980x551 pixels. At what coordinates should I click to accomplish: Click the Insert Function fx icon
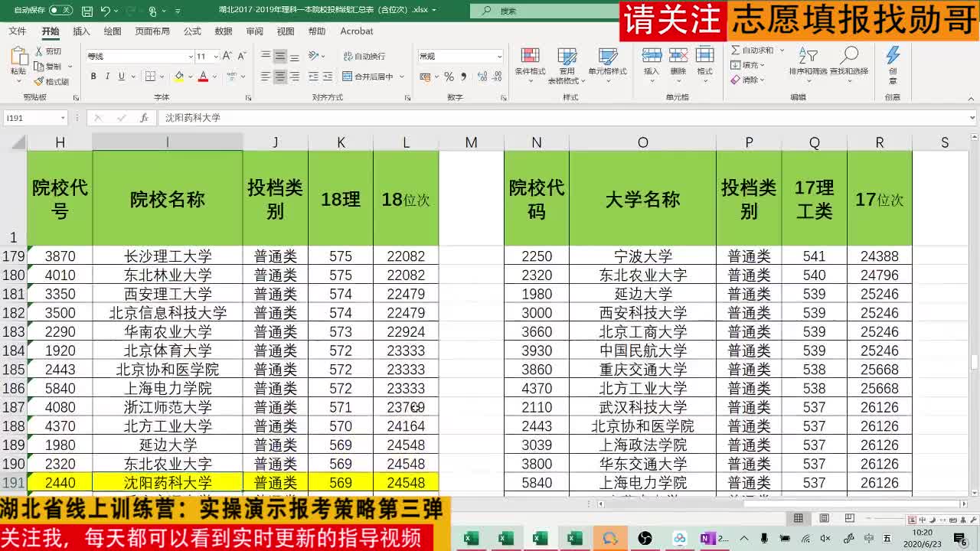coord(144,118)
